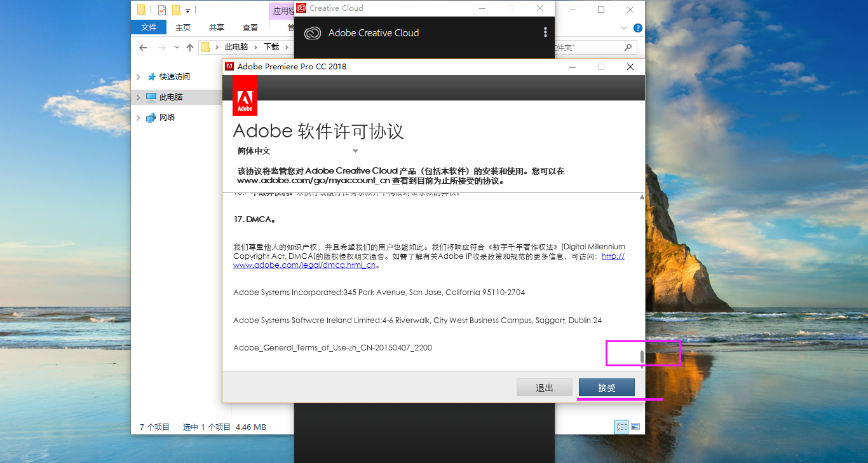The image size is (868, 463).
Task: Click the Creative Cloud window title icon
Action: [301, 8]
